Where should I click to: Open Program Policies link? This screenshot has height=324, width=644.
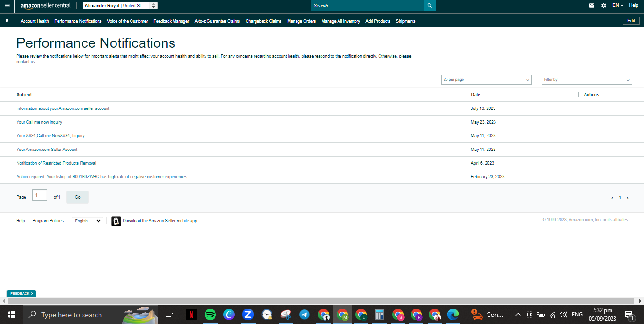click(x=48, y=221)
